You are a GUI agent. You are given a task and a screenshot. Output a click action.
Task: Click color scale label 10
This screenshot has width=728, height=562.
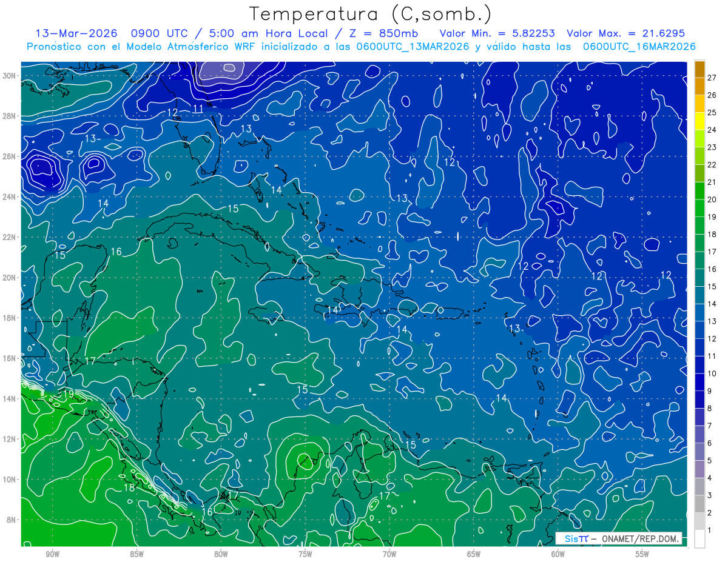click(712, 373)
